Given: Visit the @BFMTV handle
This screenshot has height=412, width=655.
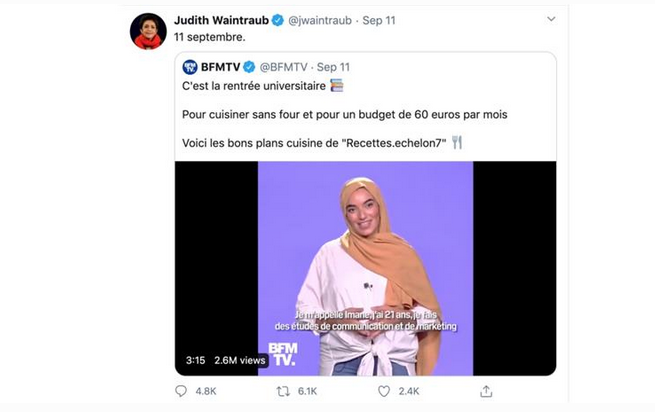Looking at the screenshot, I should pyautogui.click(x=284, y=67).
